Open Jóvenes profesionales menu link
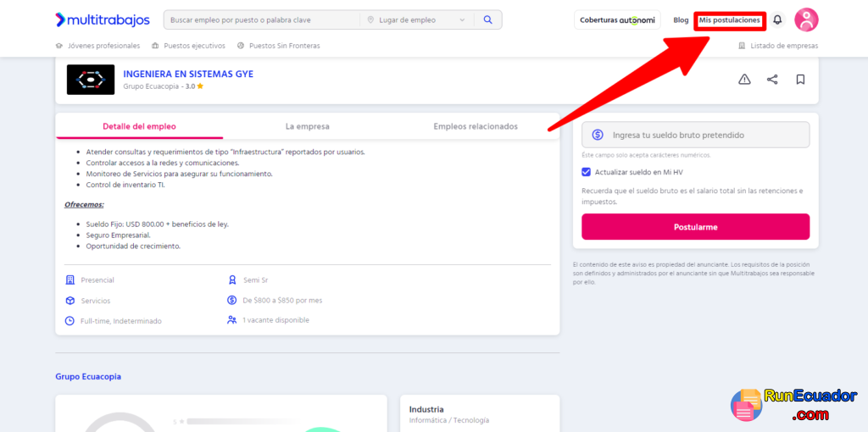 click(x=104, y=46)
